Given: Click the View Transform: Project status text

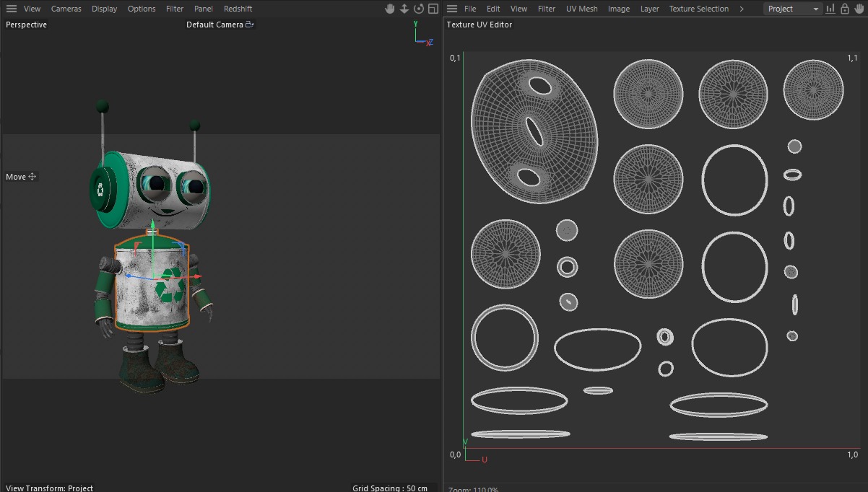Looking at the screenshot, I should 50,488.
